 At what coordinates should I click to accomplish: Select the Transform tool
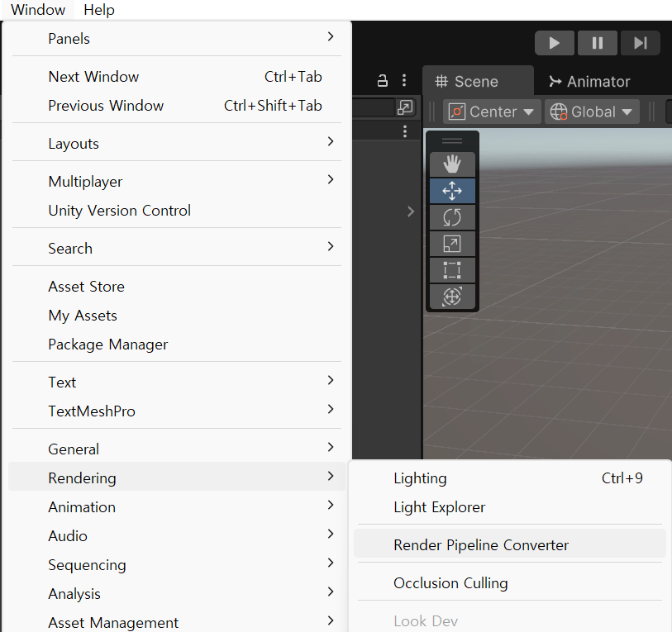click(452, 297)
